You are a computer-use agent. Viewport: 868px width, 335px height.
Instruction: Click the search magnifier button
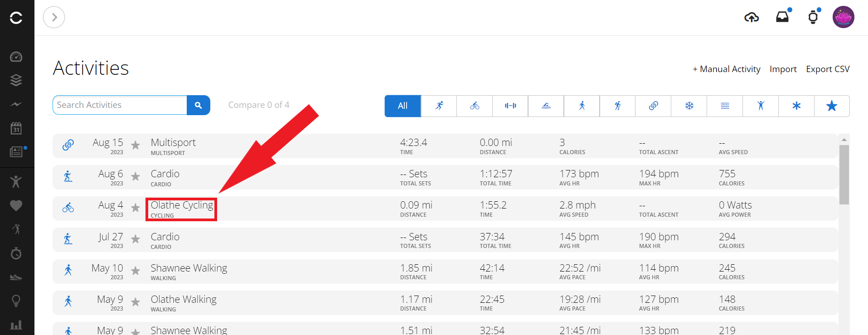tap(198, 105)
